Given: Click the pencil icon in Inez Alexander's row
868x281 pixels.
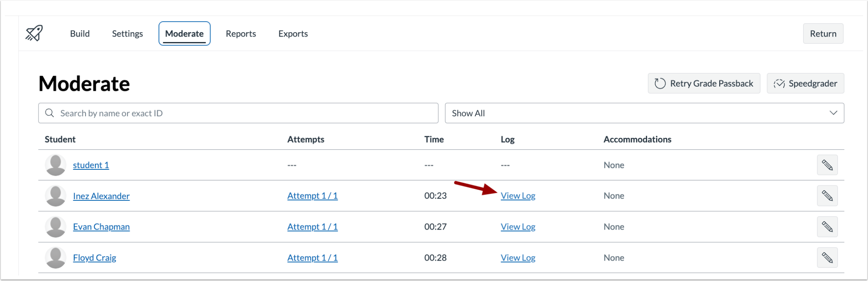Looking at the screenshot, I should (827, 196).
